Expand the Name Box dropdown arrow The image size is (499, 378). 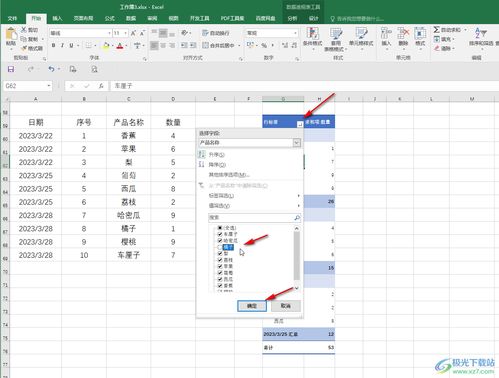[49, 86]
